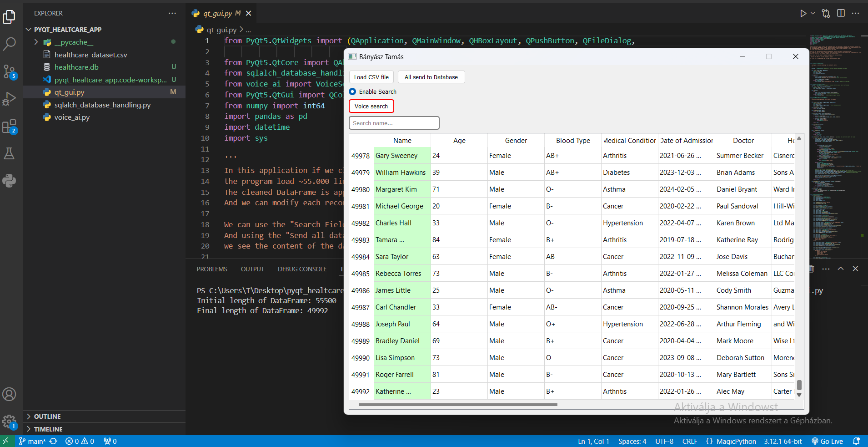Maximize the bottom panel with chevron up
The height and width of the screenshot is (447, 868).
pyautogui.click(x=841, y=269)
